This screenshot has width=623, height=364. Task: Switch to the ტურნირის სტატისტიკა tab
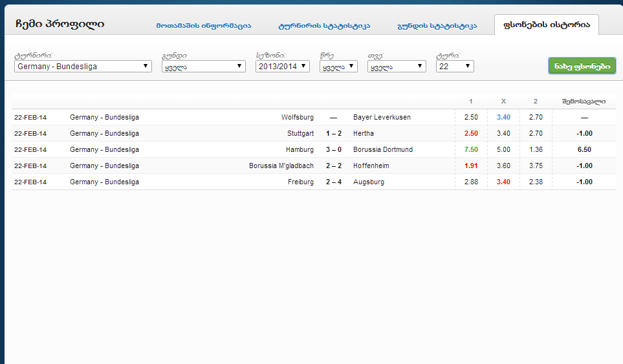(324, 26)
